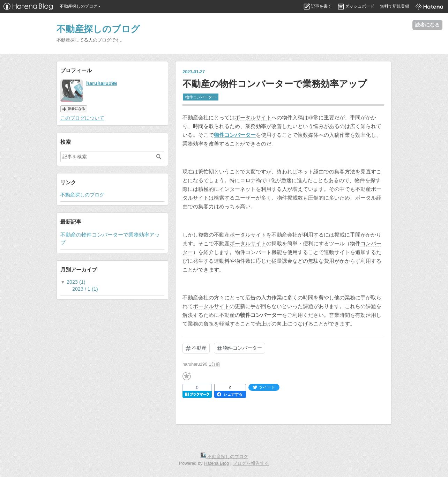Click the #不動産 hashtag tag
This screenshot has width=448, height=477.
click(196, 348)
